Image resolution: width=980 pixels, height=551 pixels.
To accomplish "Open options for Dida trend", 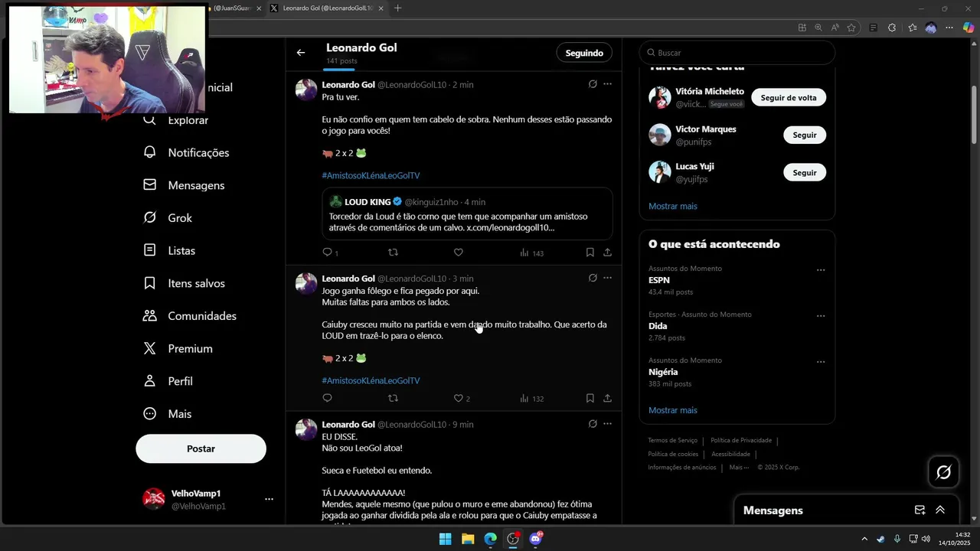I will [821, 316].
